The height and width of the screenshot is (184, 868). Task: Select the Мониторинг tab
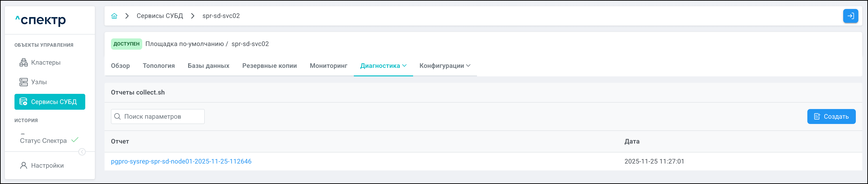328,66
